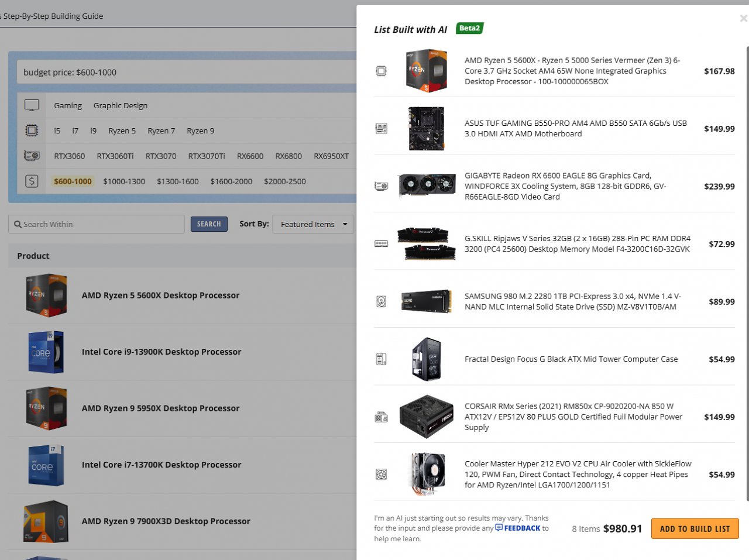
Task: Open the FEEDBACK link
Action: tap(522, 528)
